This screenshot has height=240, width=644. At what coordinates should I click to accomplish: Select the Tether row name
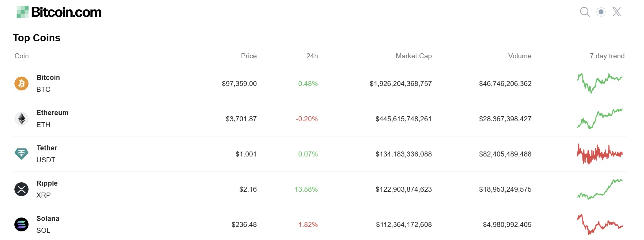coord(47,148)
